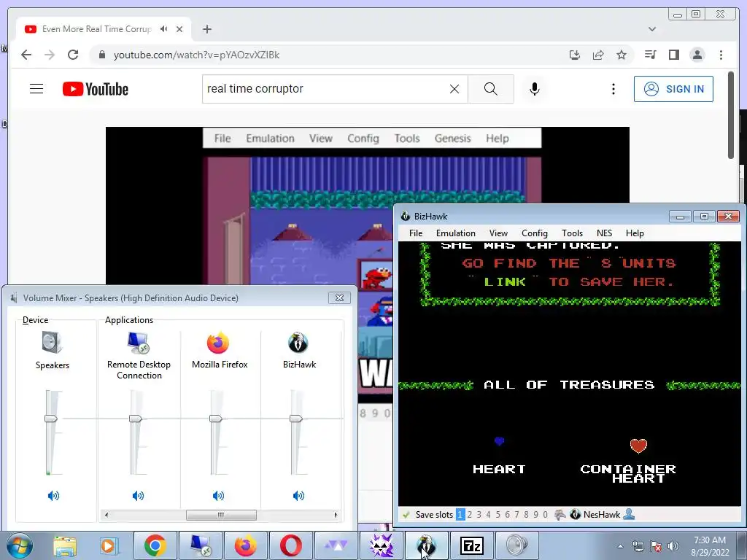Mute Remote Desktop Connection in Volume Mixer
747x560 pixels.
[x=138, y=496]
